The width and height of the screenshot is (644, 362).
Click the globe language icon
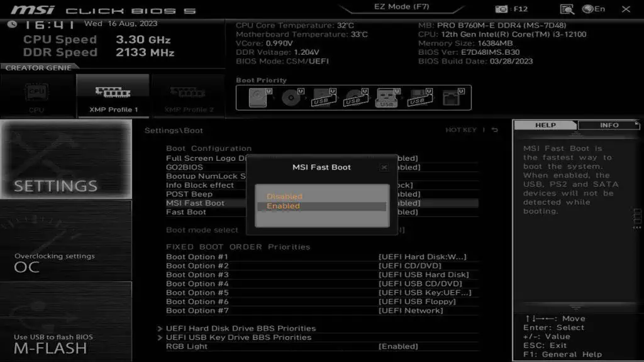588,9
